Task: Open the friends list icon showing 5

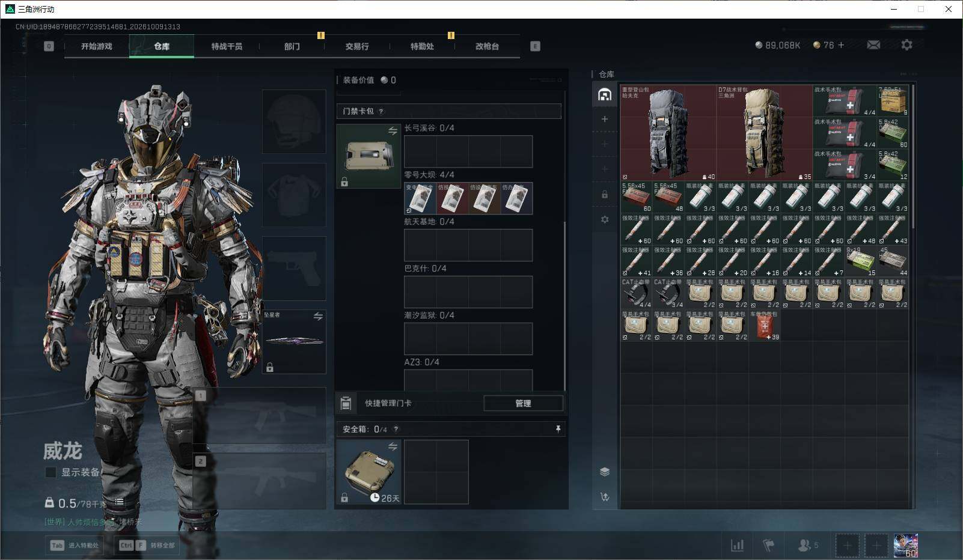Action: 807,545
